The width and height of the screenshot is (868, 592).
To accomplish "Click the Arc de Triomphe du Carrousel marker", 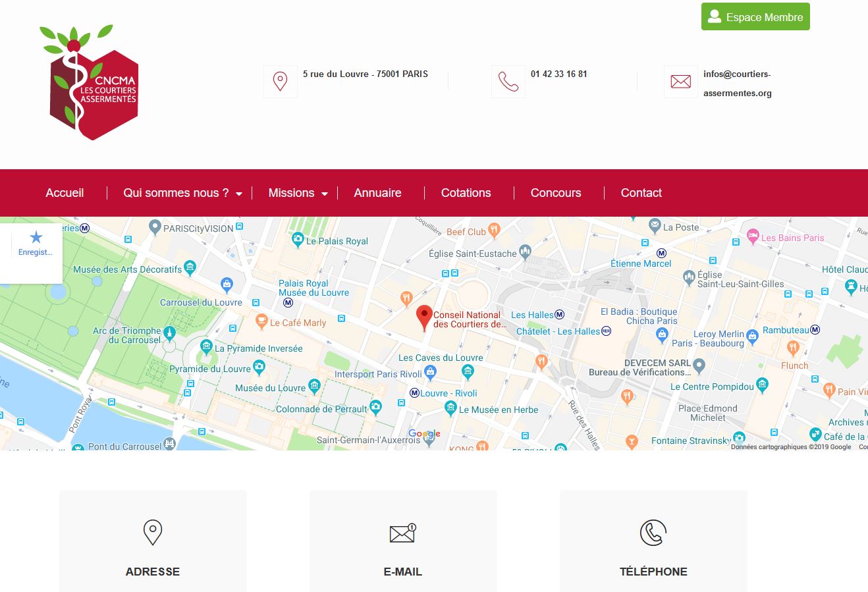I will pyautogui.click(x=169, y=334).
